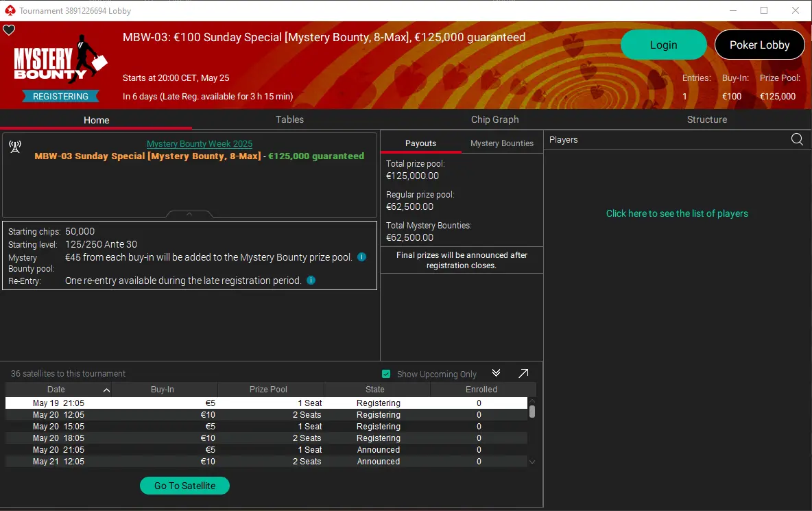812x511 pixels.
Task: Maximize the tournament lobby window
Action: (764, 10)
